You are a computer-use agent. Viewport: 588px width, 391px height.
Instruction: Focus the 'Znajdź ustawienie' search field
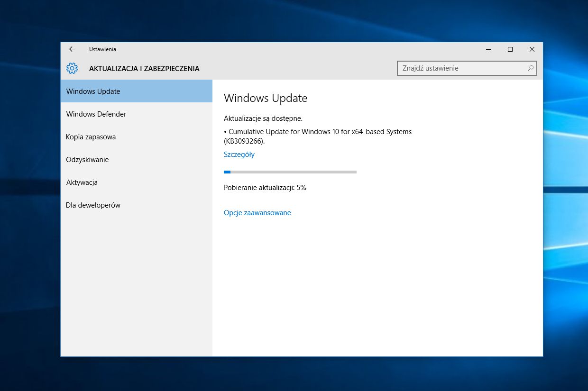(467, 68)
